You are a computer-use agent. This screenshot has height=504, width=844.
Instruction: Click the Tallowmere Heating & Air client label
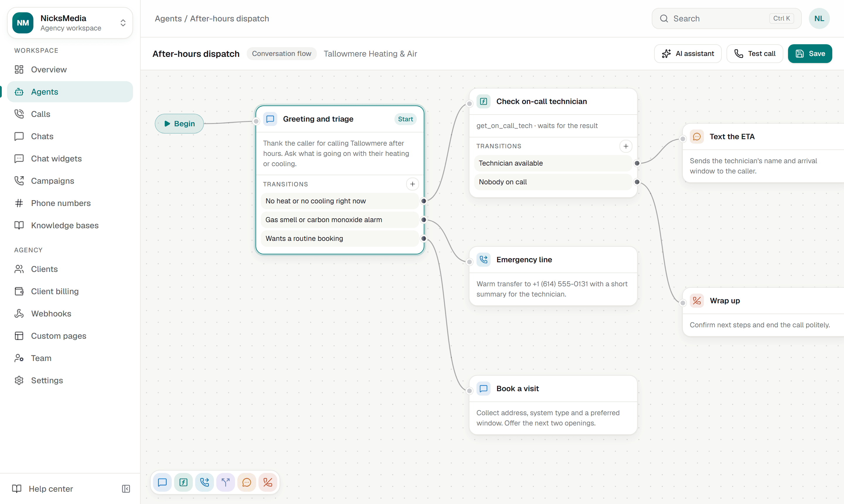(x=370, y=54)
